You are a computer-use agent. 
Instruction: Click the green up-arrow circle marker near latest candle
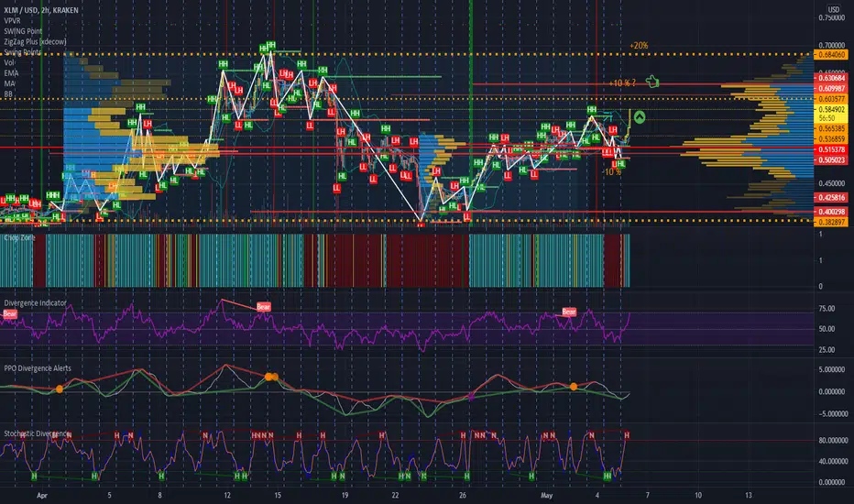[640, 116]
